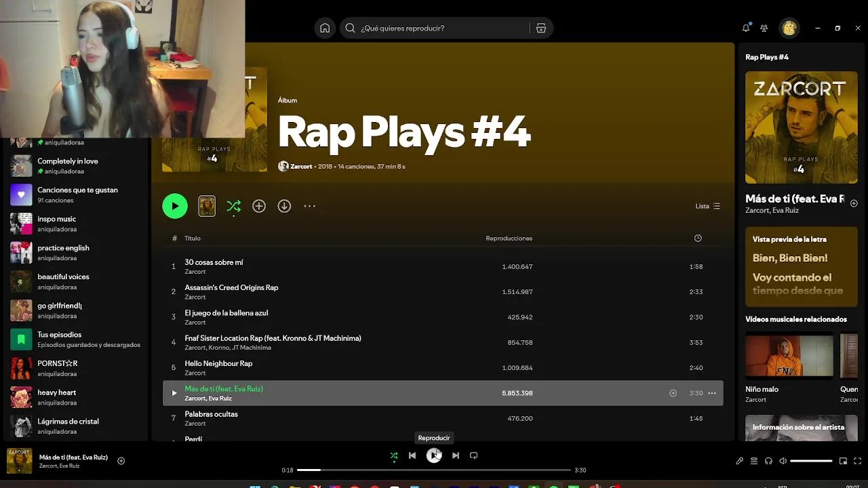Screen dimensions: 868x488
Task: Select track '30 cosas sobre mí'
Action: [x=443, y=266]
